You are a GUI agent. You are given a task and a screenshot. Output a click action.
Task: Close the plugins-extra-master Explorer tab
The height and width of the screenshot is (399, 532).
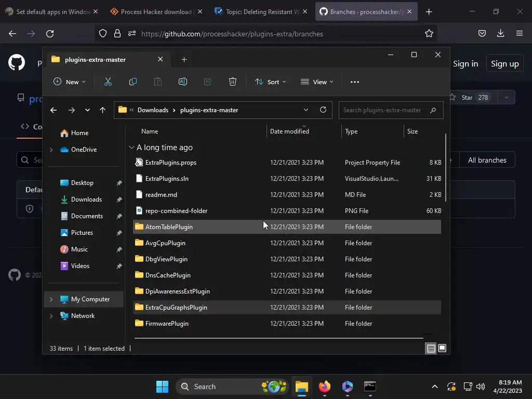coord(160,59)
